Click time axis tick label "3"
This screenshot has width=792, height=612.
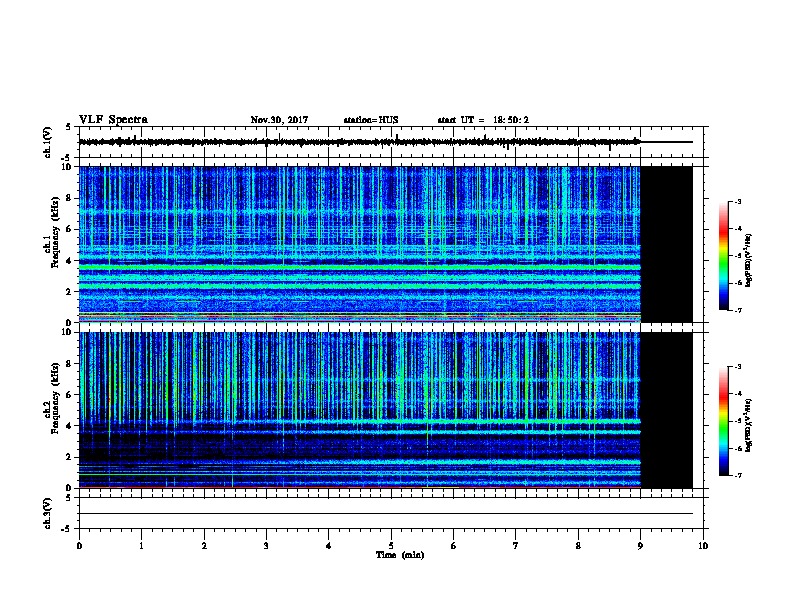click(266, 546)
